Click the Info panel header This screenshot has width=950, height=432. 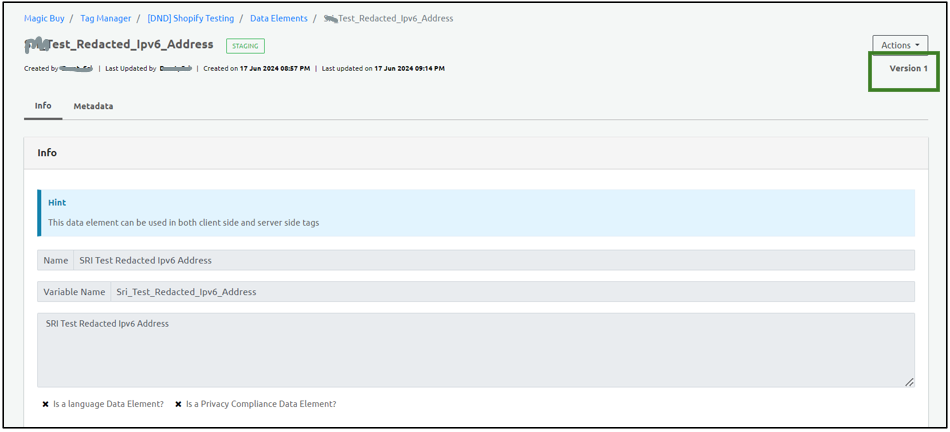click(x=47, y=153)
